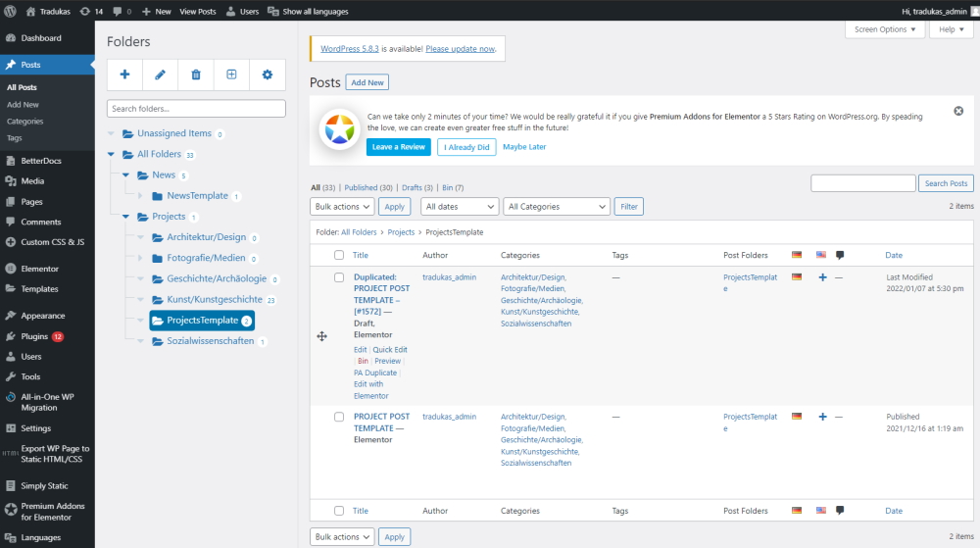Select the Duplicated PROJECT POST TEMPLATE checkbox
The image size is (980, 548).
[x=339, y=277]
